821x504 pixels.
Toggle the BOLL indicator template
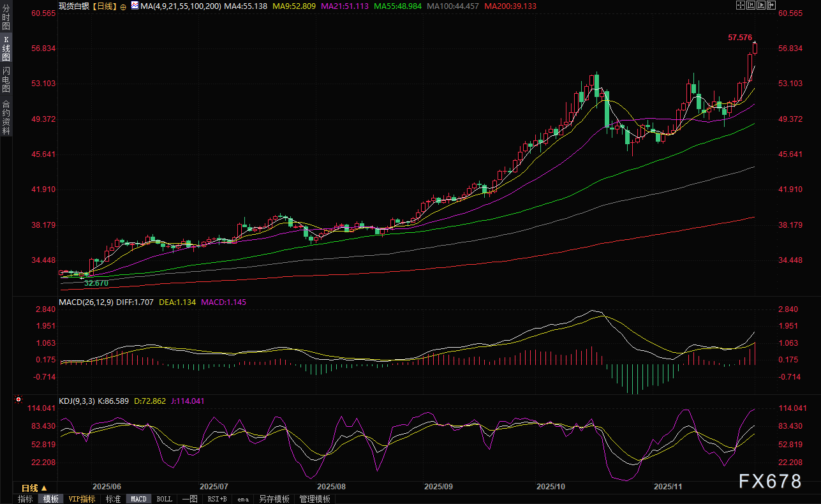pyautogui.click(x=164, y=499)
